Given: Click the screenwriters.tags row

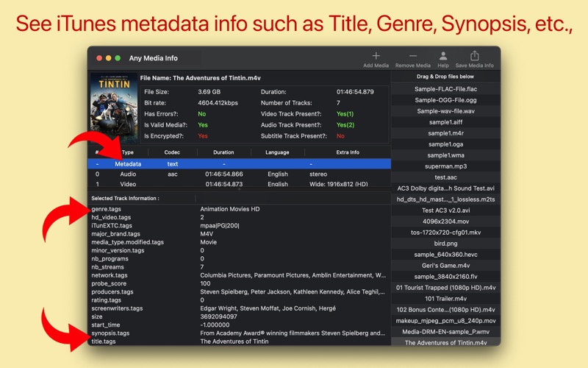Looking at the screenshot, I should click(x=240, y=308).
